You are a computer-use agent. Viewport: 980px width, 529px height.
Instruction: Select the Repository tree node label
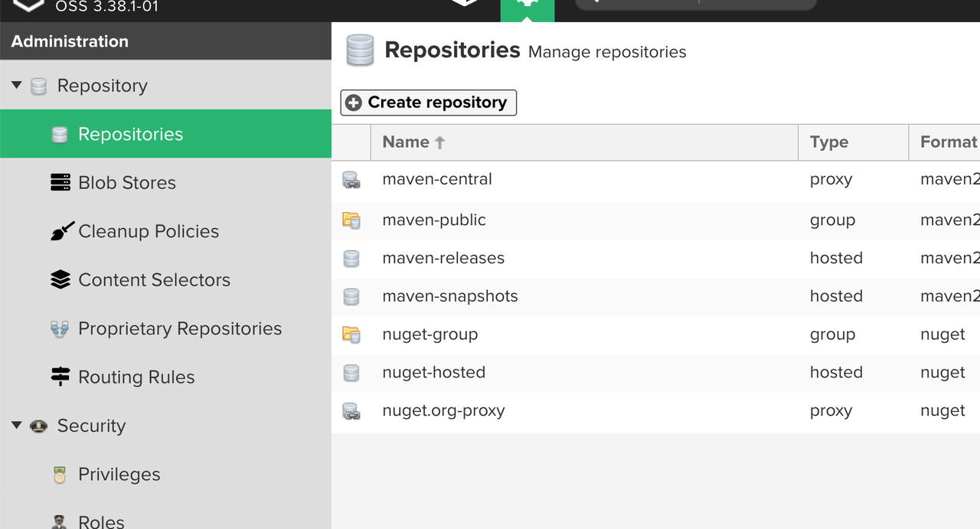click(x=103, y=86)
